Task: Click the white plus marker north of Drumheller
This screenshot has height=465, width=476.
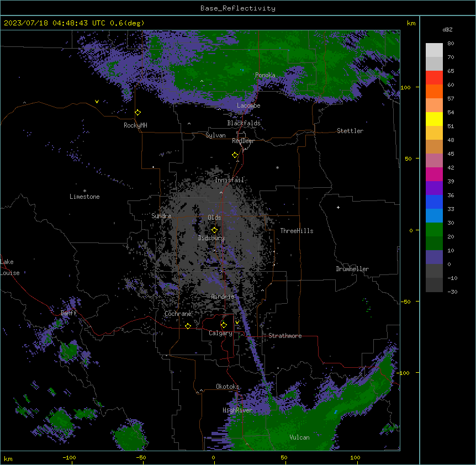Action: (x=338, y=207)
